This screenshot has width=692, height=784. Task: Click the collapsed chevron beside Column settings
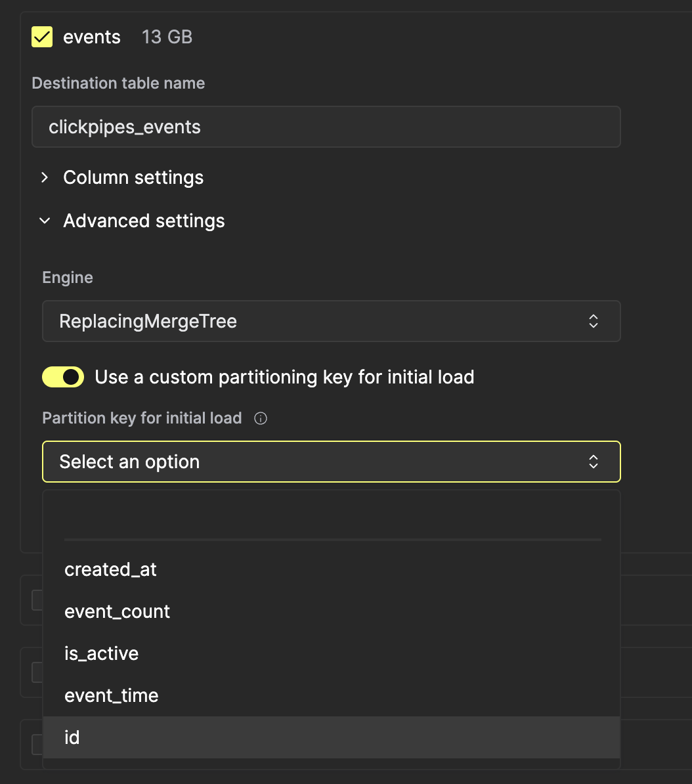(x=45, y=177)
